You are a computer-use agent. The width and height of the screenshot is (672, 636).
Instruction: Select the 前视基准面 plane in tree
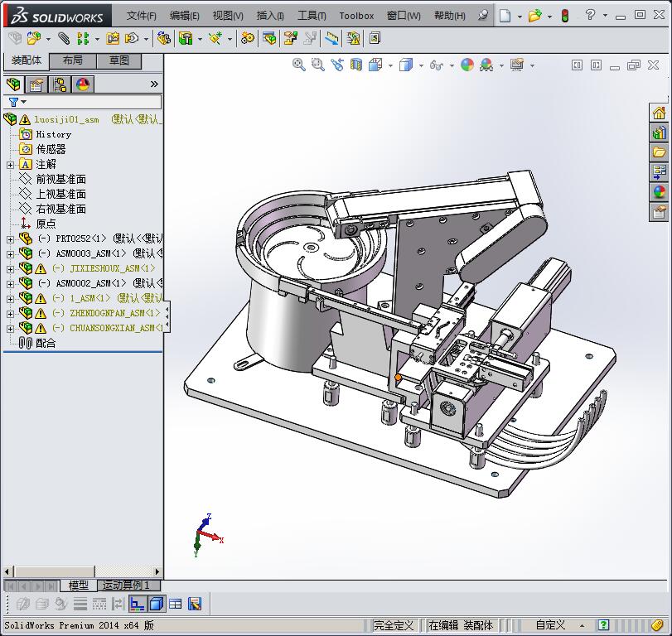coord(60,179)
